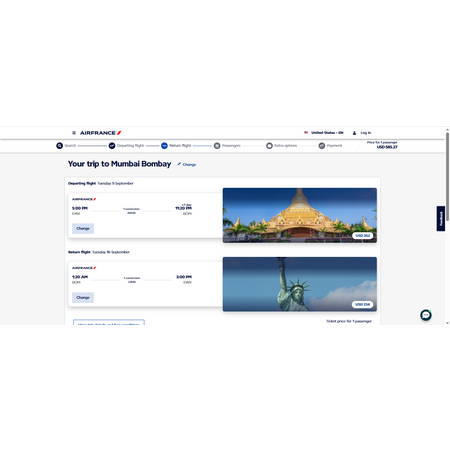The image size is (450, 450).
Task: Click the header total price USD 585.27
Action: click(387, 147)
